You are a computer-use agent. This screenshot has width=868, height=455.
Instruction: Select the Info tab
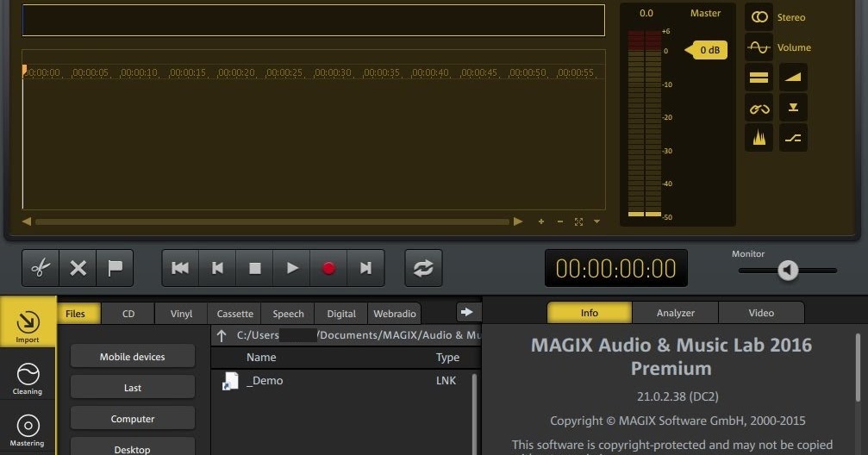(589, 313)
